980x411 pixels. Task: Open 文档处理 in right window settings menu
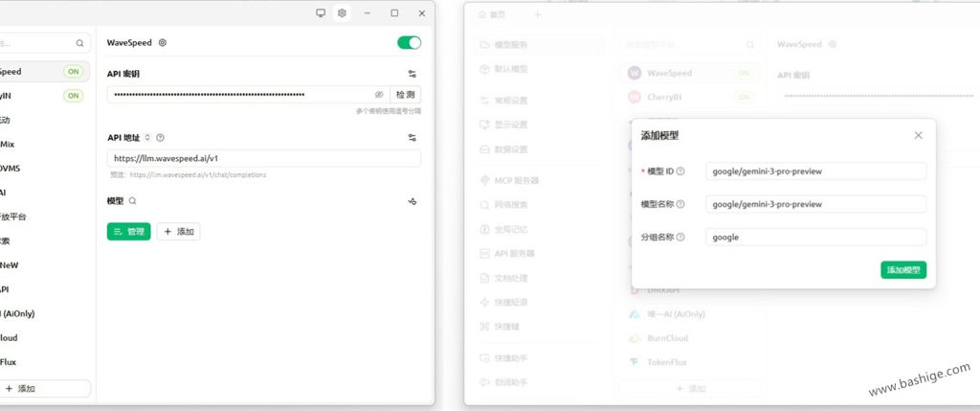pos(540,278)
